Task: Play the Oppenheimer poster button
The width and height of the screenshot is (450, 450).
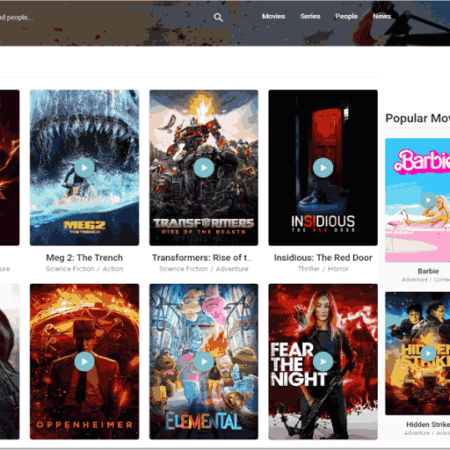Action: coord(84,361)
